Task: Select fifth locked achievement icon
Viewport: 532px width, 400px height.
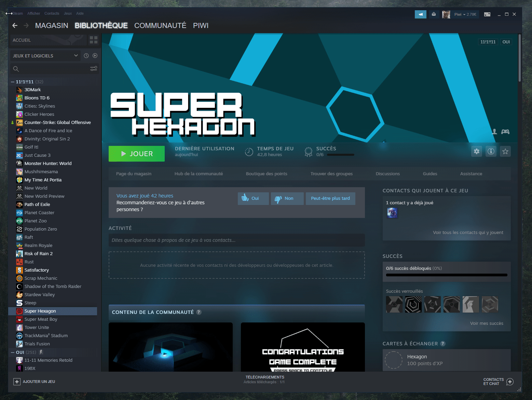Action: pyautogui.click(x=471, y=304)
